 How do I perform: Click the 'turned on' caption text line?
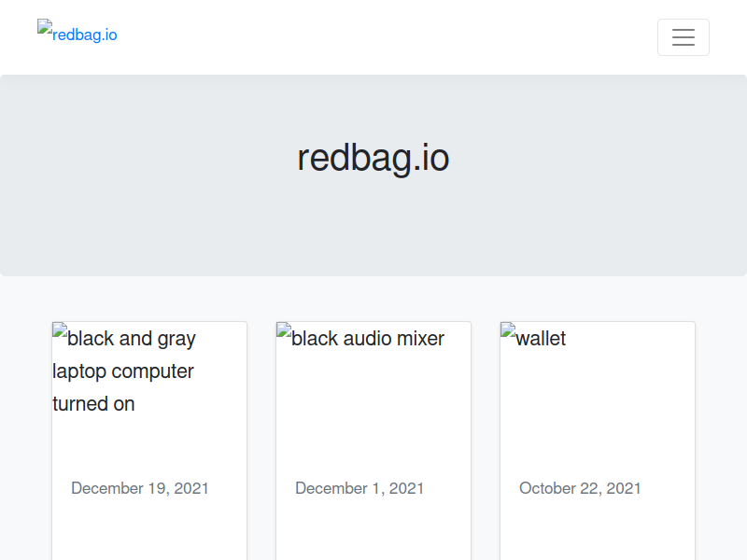pyautogui.click(x=93, y=404)
